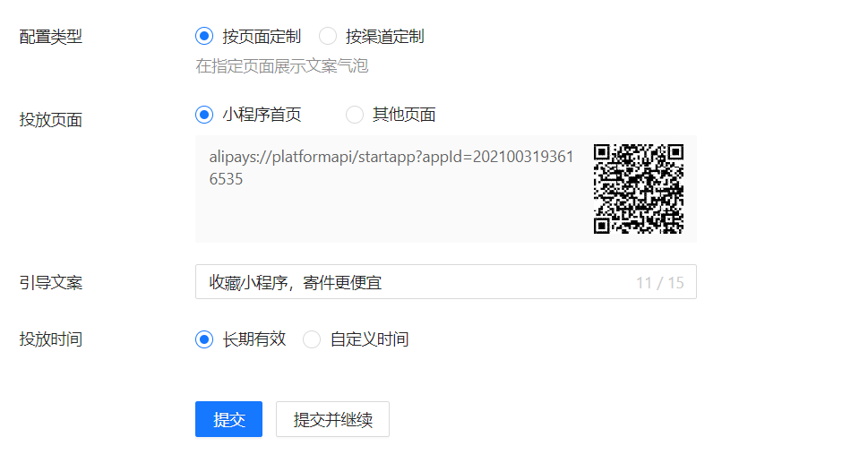Choose the 自定义时间 radio option
Screen dimensions: 868x463
tap(312, 339)
